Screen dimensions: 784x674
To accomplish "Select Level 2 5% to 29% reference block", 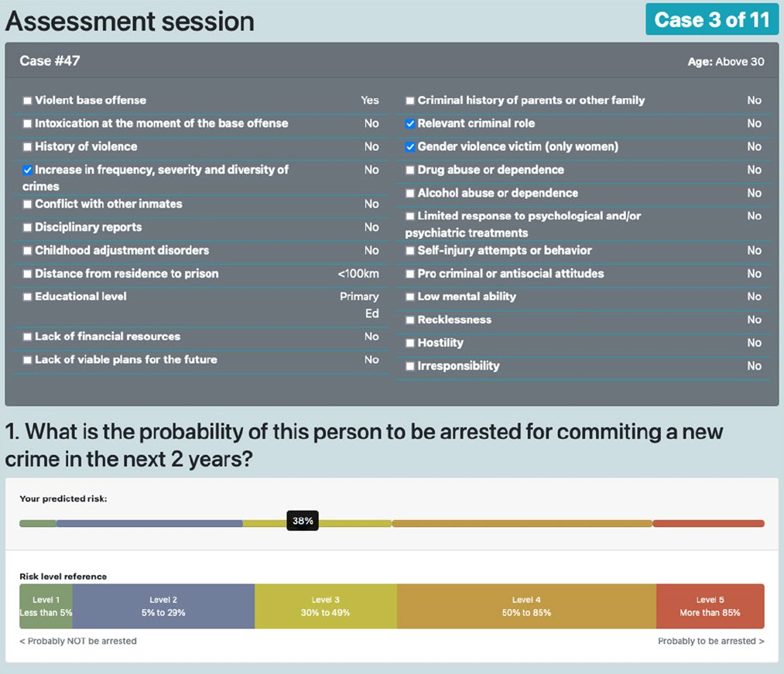I will click(163, 606).
